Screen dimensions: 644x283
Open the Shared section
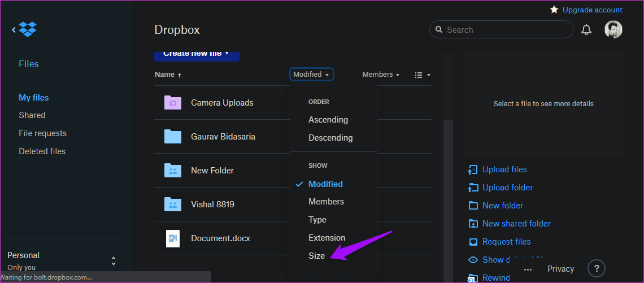[x=32, y=115]
